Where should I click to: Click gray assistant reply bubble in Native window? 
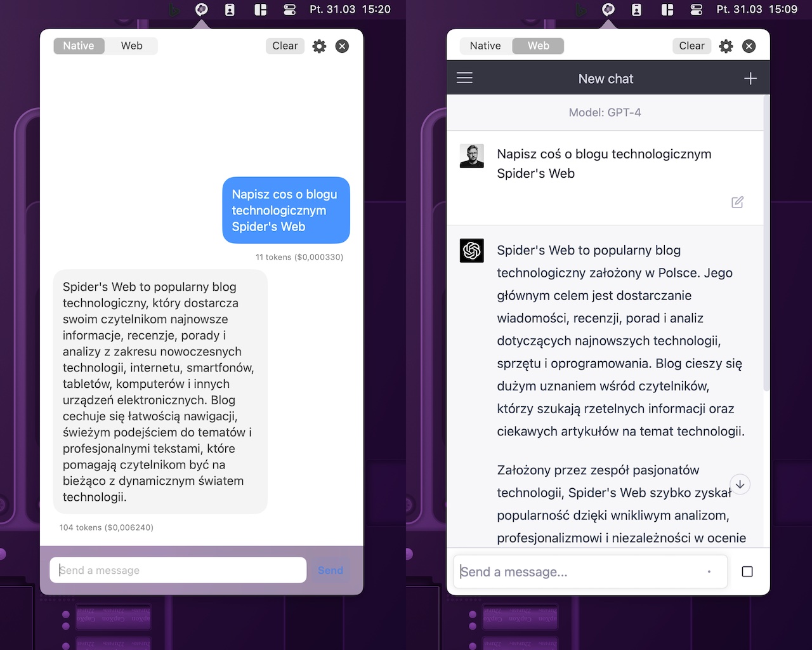pos(160,392)
